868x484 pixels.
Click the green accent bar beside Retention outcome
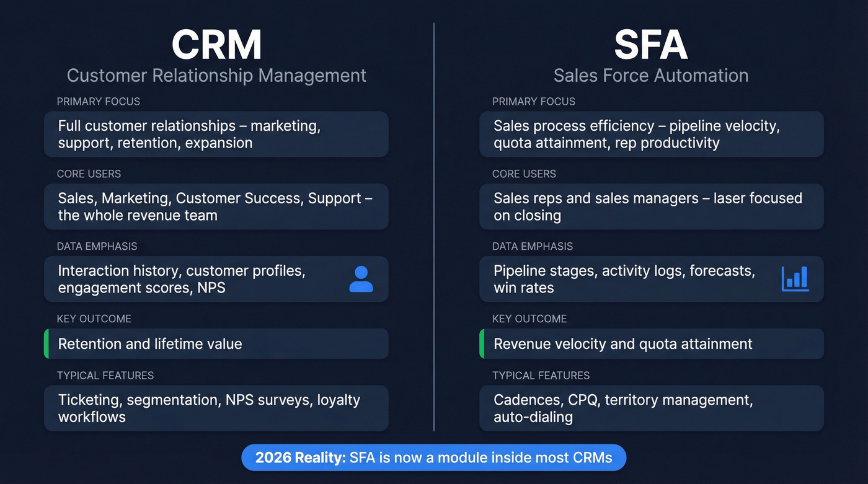click(x=46, y=344)
